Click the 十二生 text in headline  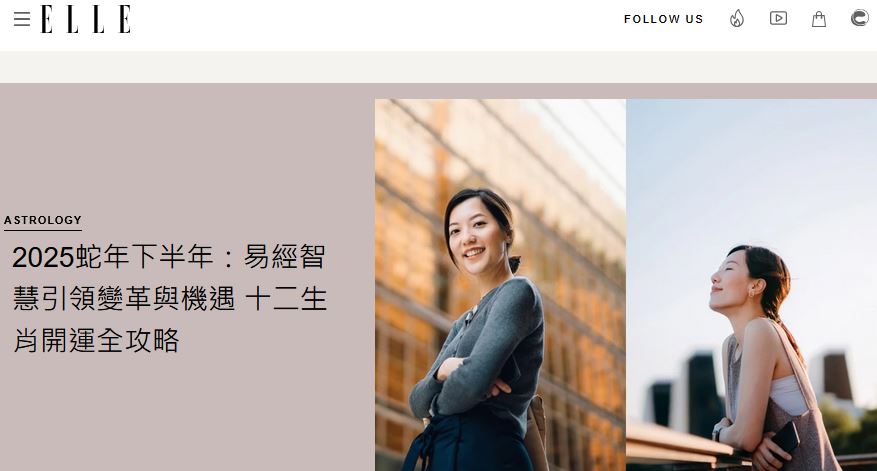coord(286,298)
